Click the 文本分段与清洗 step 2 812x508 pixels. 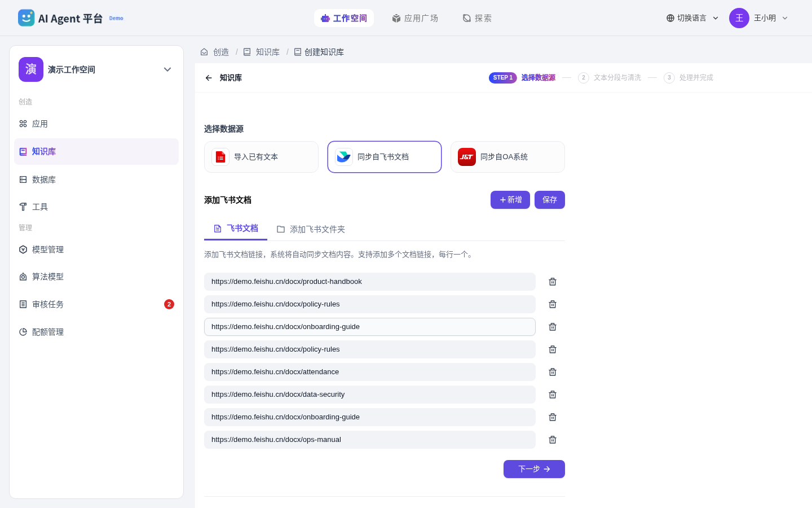point(610,78)
